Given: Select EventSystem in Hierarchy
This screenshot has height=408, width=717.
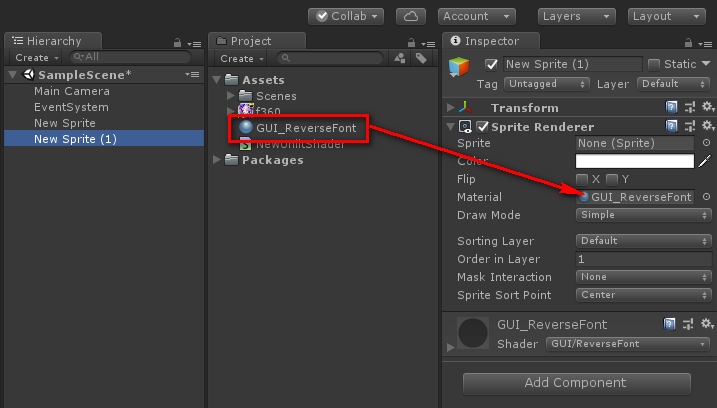Looking at the screenshot, I should pos(71,107).
